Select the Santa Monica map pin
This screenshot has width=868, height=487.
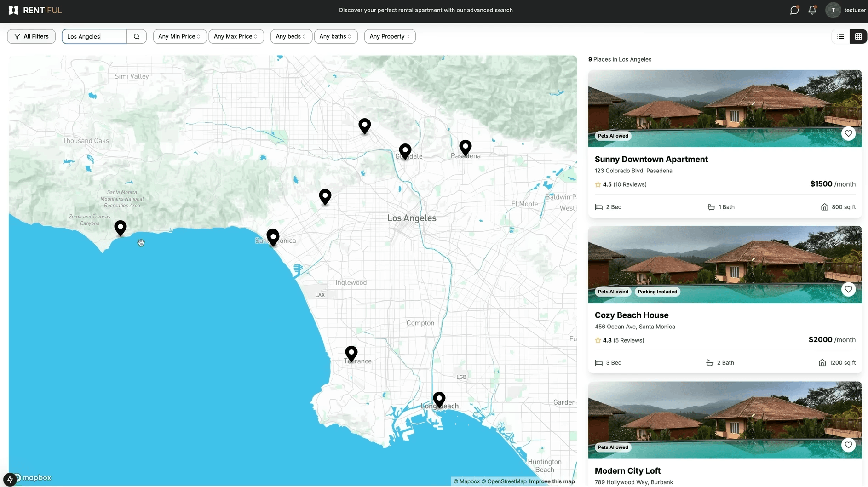[x=273, y=237]
